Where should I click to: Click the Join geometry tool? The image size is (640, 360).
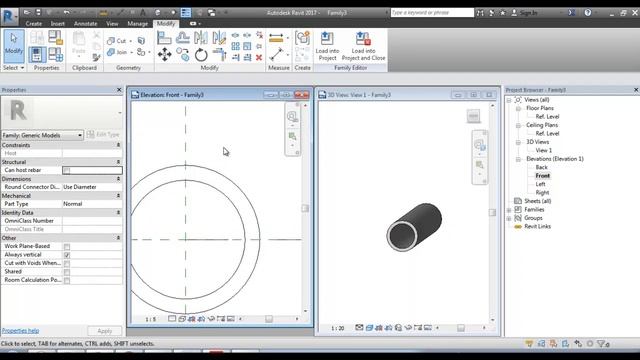click(x=118, y=52)
